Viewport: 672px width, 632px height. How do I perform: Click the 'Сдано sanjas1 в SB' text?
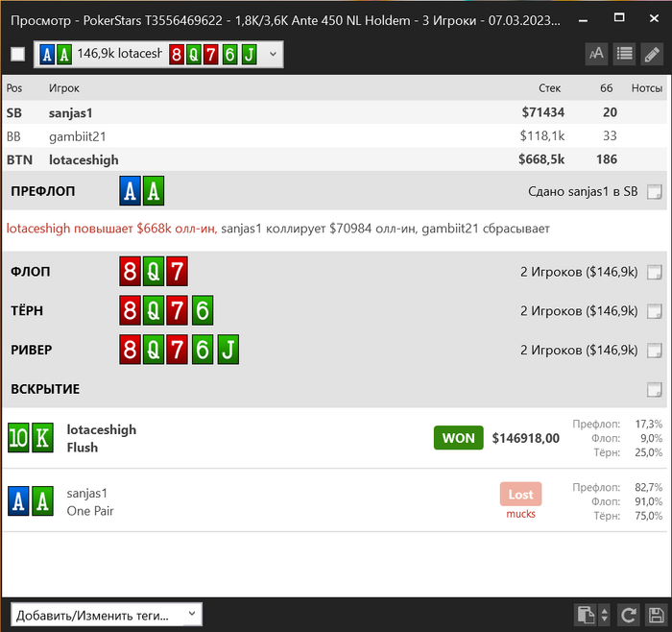tap(583, 192)
